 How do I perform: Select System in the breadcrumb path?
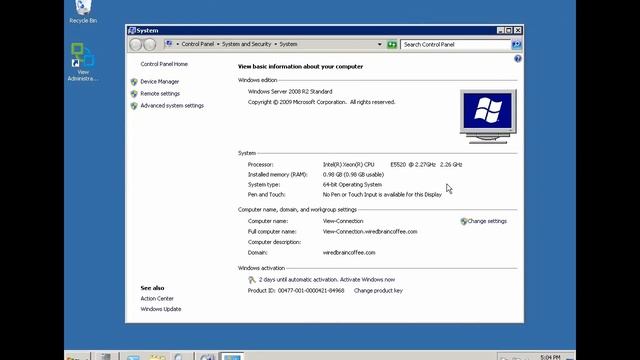tap(288, 44)
